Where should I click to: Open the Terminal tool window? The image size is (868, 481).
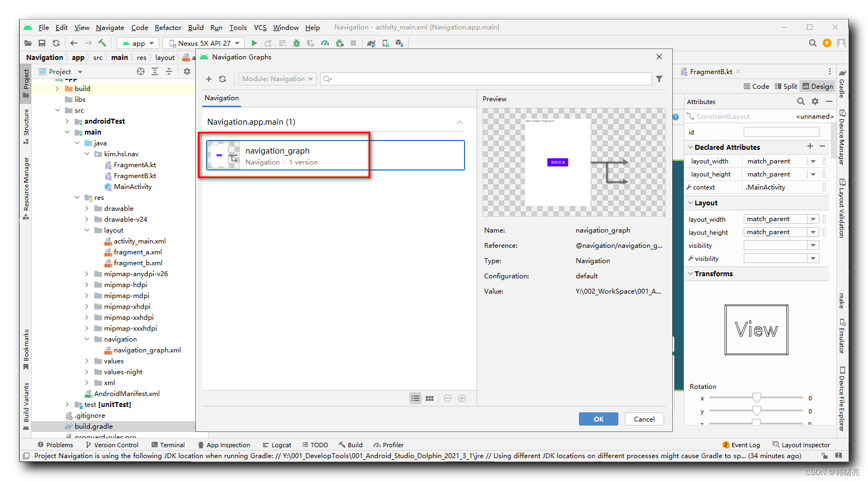pyautogui.click(x=168, y=445)
